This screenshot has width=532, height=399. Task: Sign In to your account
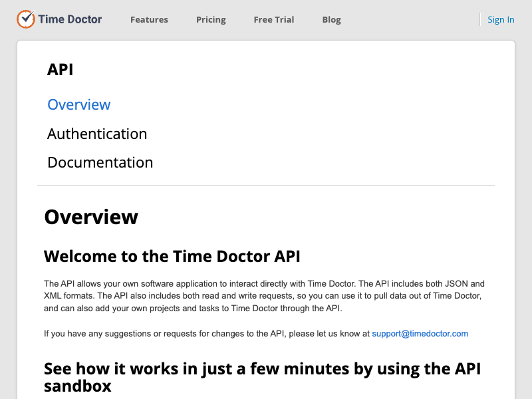[x=501, y=20]
